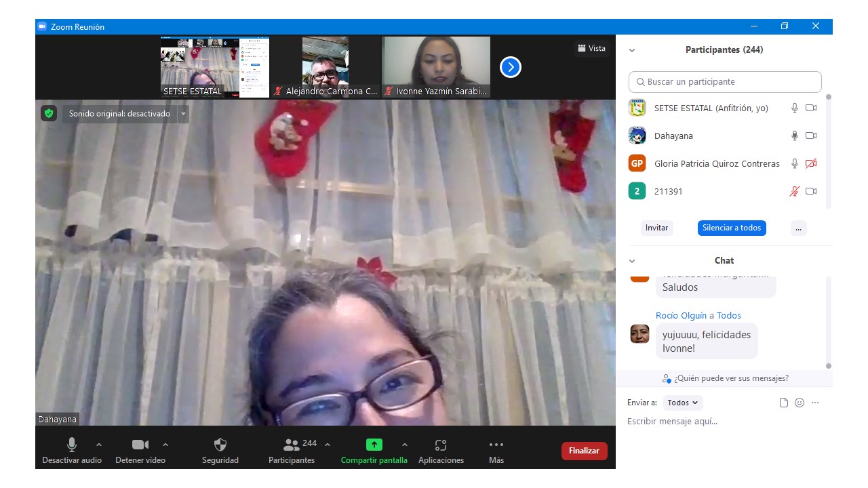
Task: Click 211391 muted microphone icon
Action: click(x=795, y=191)
